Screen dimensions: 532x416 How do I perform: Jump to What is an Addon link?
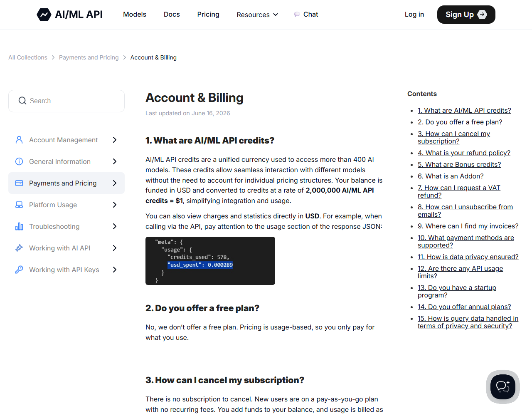451,176
